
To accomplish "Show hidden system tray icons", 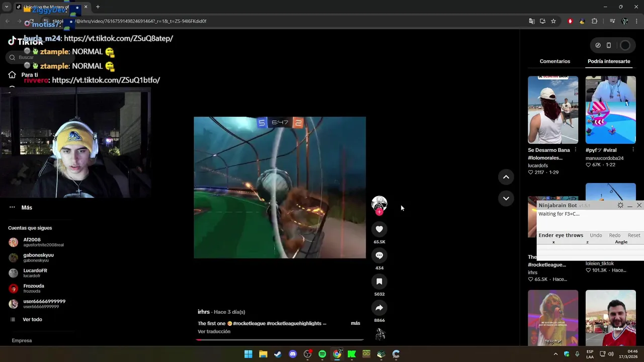I will [x=555, y=354].
